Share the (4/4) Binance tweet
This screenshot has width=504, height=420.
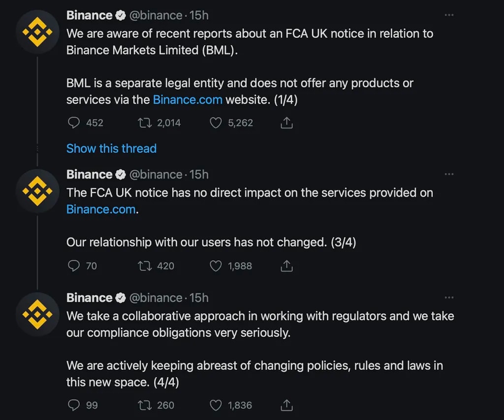[286, 405]
